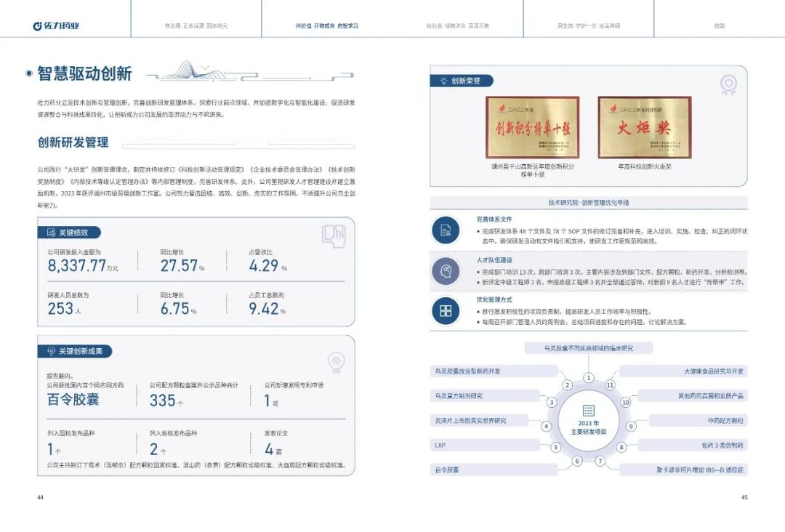Click numbered circle 9 in the project diagram

[631, 427]
